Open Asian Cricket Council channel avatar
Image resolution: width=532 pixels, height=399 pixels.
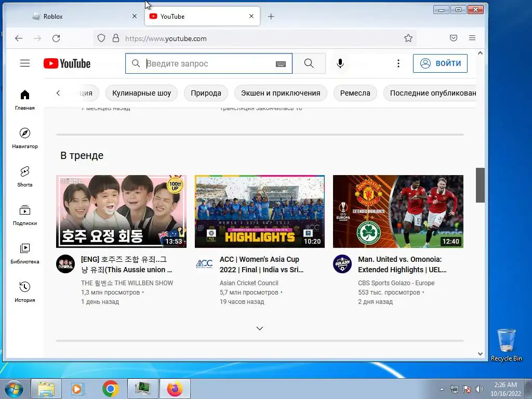click(204, 264)
